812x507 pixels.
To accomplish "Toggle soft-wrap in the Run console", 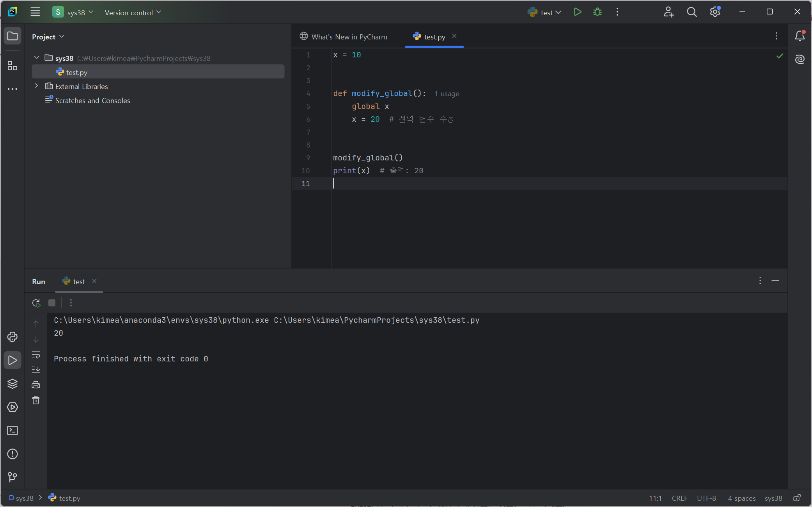I will (36, 355).
